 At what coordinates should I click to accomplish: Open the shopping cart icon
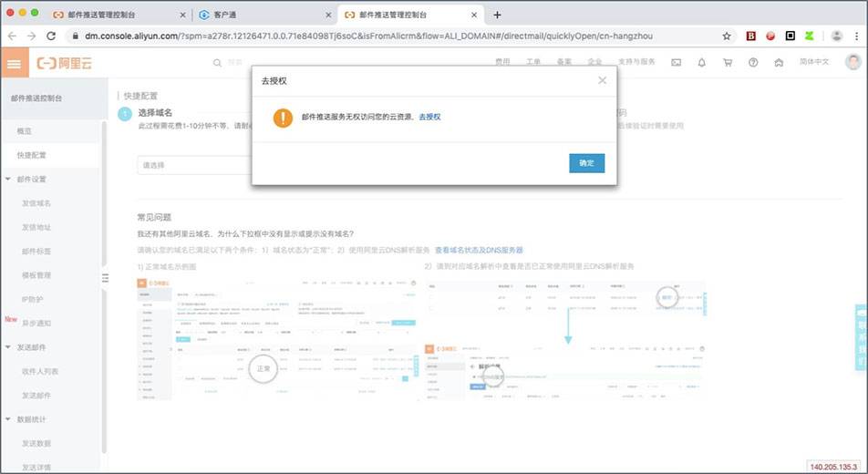727,63
